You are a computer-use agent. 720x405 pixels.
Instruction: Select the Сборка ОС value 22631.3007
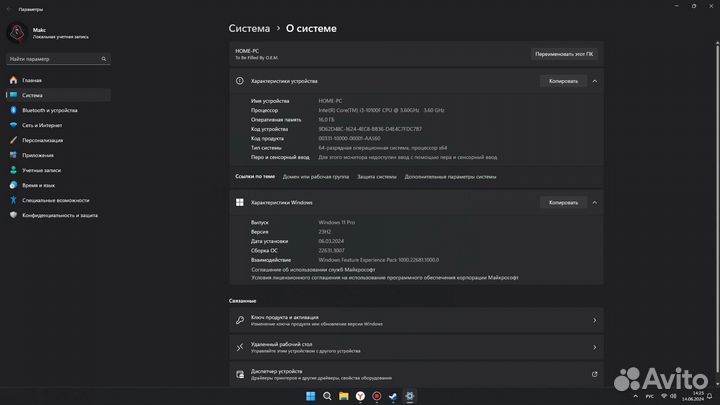click(331, 251)
